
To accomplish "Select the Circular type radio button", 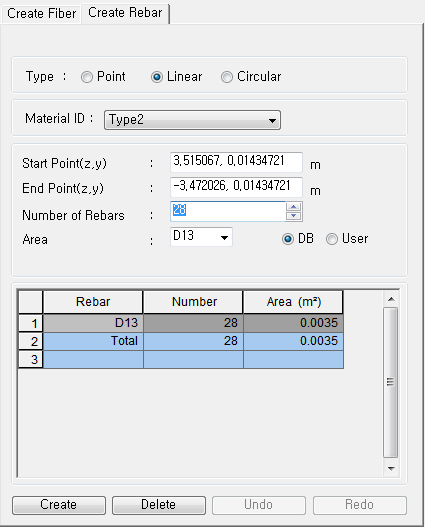I will [x=227, y=77].
